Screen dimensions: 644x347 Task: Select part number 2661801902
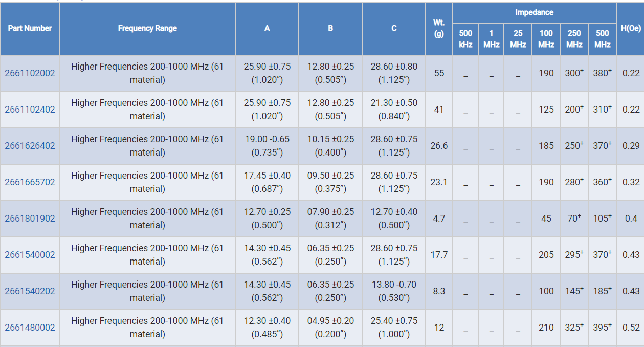(30, 219)
